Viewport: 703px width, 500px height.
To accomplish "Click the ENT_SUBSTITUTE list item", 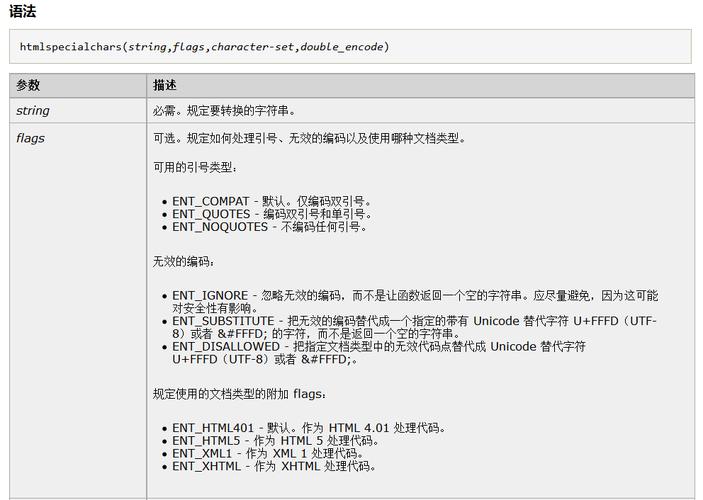I will tap(414, 327).
